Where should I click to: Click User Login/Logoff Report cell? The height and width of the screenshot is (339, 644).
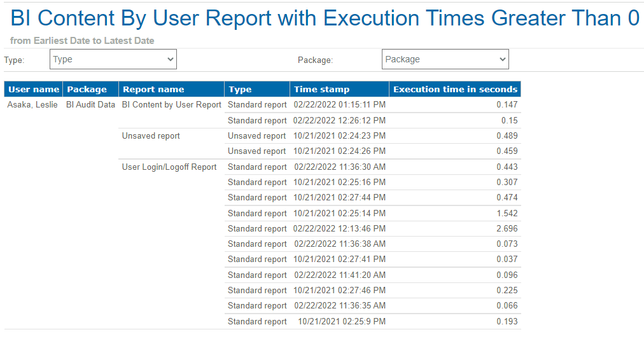[x=169, y=167]
